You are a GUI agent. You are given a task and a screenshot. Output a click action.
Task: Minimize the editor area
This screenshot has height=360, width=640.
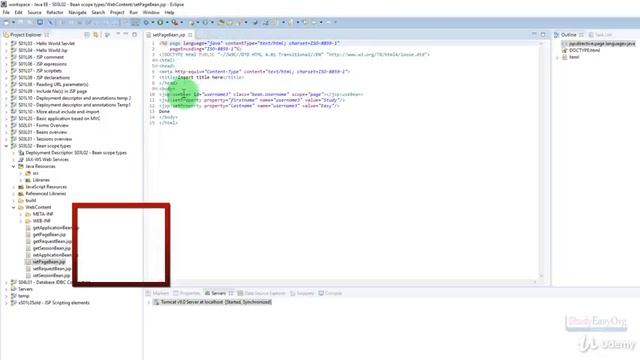(534, 34)
